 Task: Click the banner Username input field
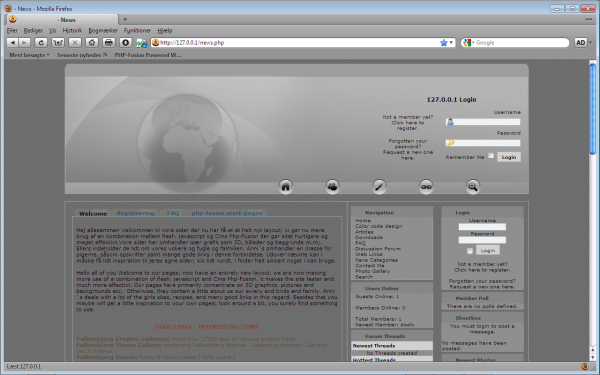[483, 122]
